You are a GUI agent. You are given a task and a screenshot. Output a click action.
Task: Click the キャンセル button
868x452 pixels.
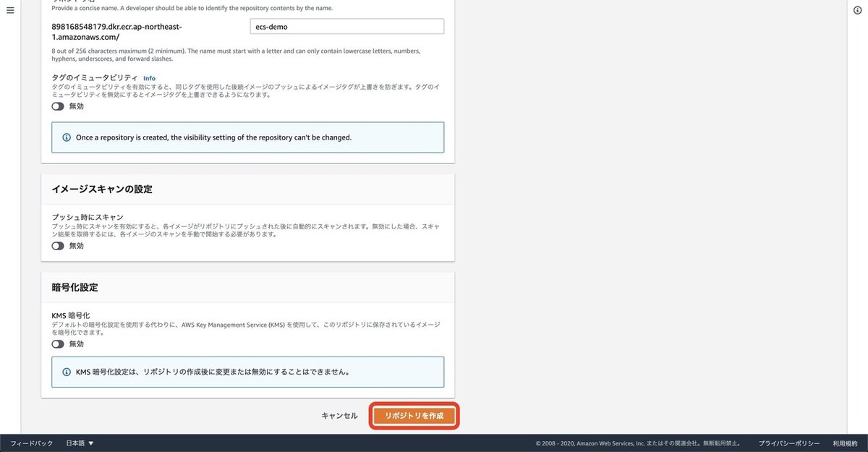(x=338, y=415)
